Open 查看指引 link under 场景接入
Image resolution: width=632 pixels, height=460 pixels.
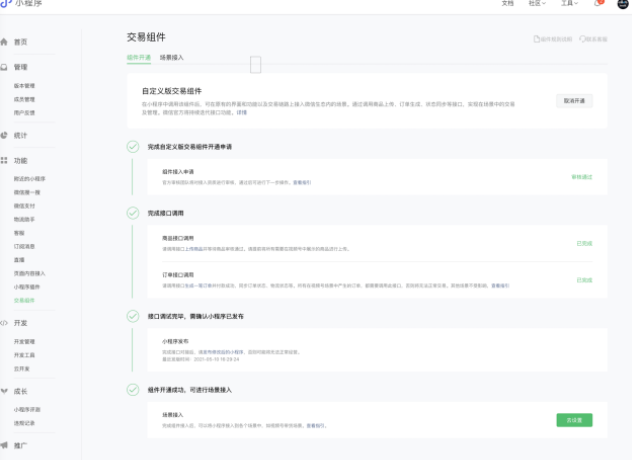point(316,426)
